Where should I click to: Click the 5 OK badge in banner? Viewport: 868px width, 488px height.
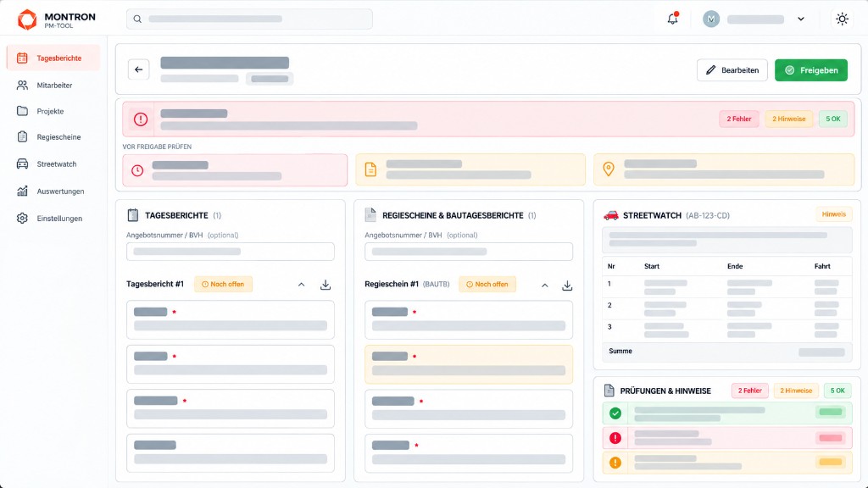coord(833,119)
